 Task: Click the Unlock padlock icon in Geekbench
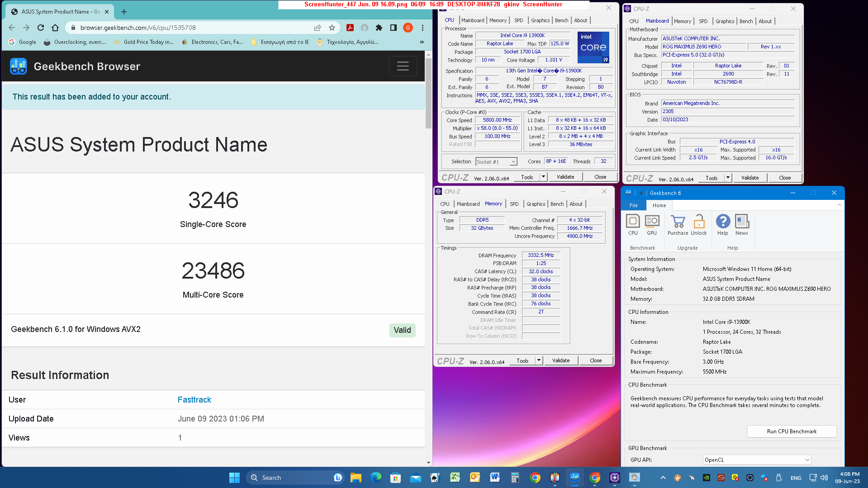(699, 225)
